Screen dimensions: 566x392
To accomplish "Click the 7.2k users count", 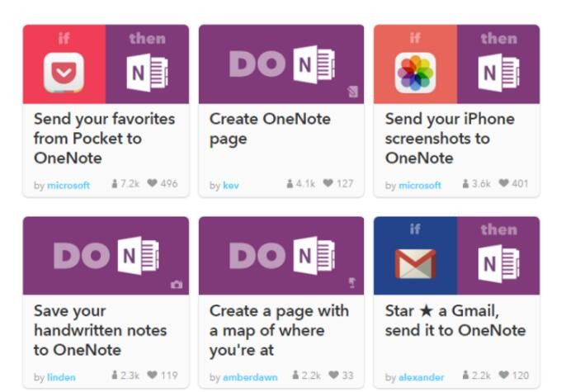I will pos(130,183).
